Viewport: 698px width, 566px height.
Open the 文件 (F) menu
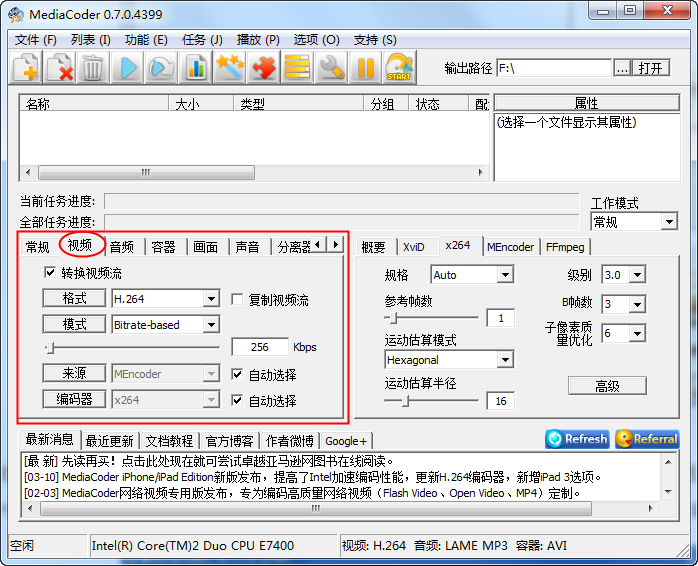(36, 40)
